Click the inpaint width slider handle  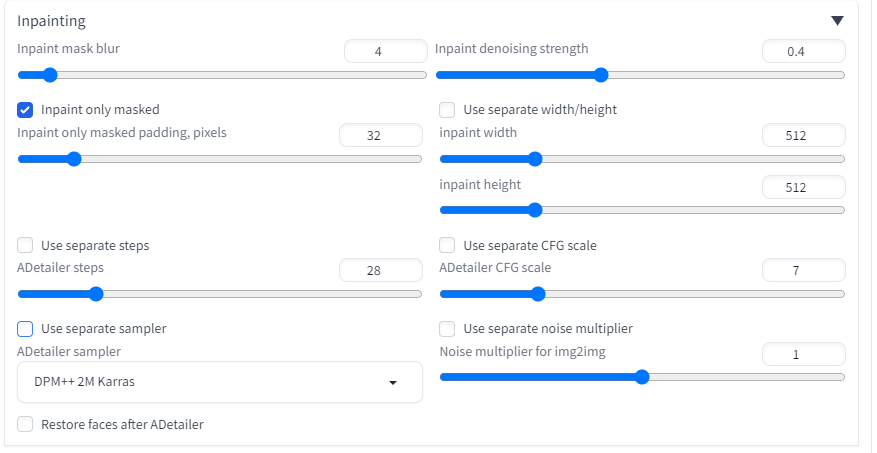click(x=534, y=158)
